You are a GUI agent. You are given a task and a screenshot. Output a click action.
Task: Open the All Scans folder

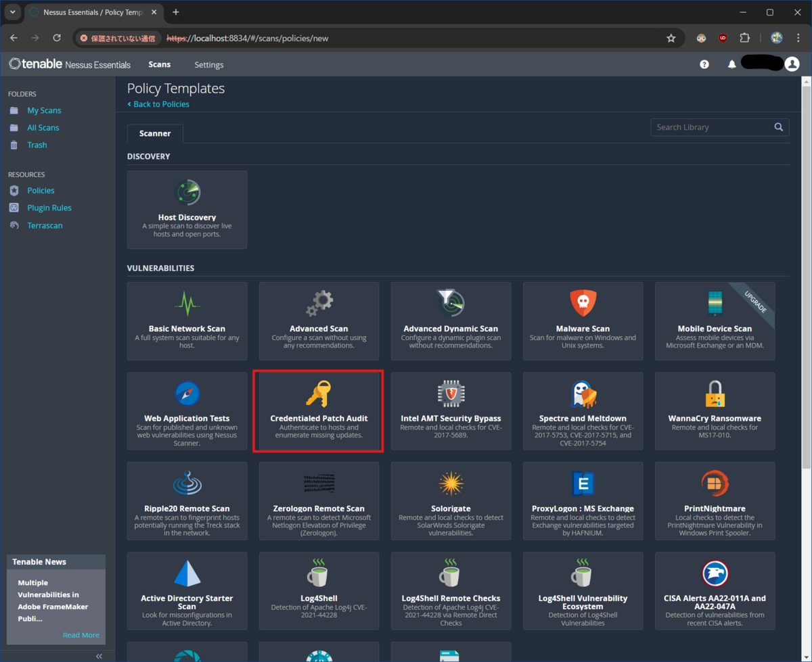coord(43,128)
